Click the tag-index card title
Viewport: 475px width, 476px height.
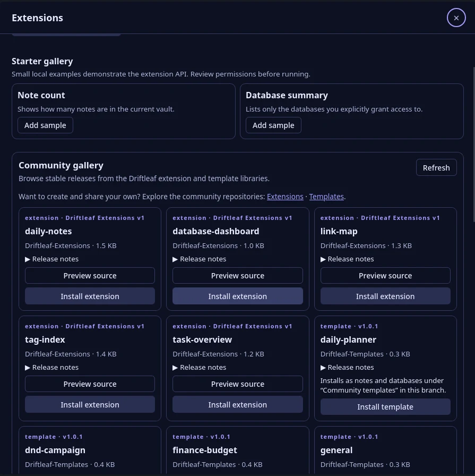pyautogui.click(x=45, y=339)
